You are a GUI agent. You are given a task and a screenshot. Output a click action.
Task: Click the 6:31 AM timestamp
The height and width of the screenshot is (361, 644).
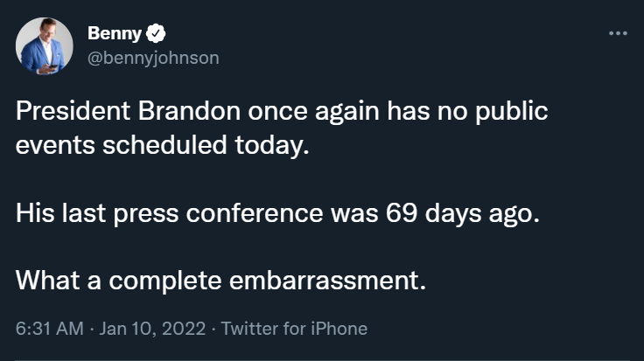click(50, 330)
